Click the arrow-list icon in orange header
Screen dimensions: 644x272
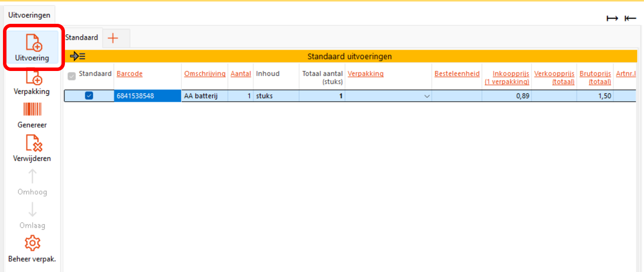pos(78,57)
